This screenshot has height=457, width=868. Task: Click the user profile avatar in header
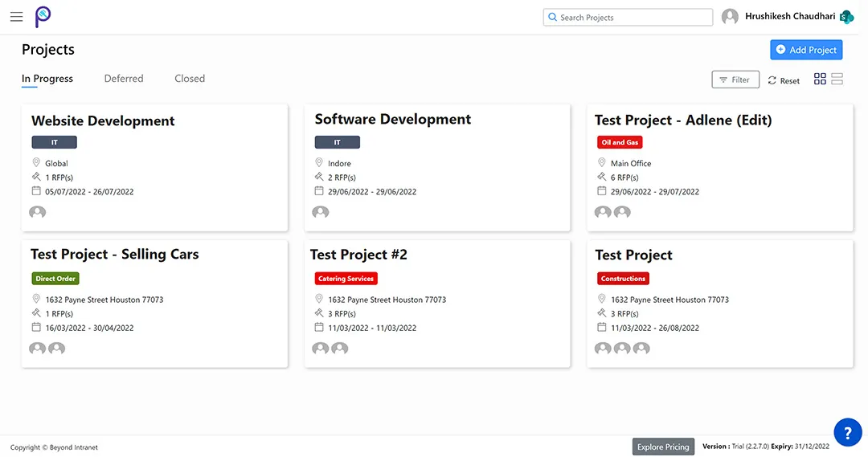coord(730,17)
